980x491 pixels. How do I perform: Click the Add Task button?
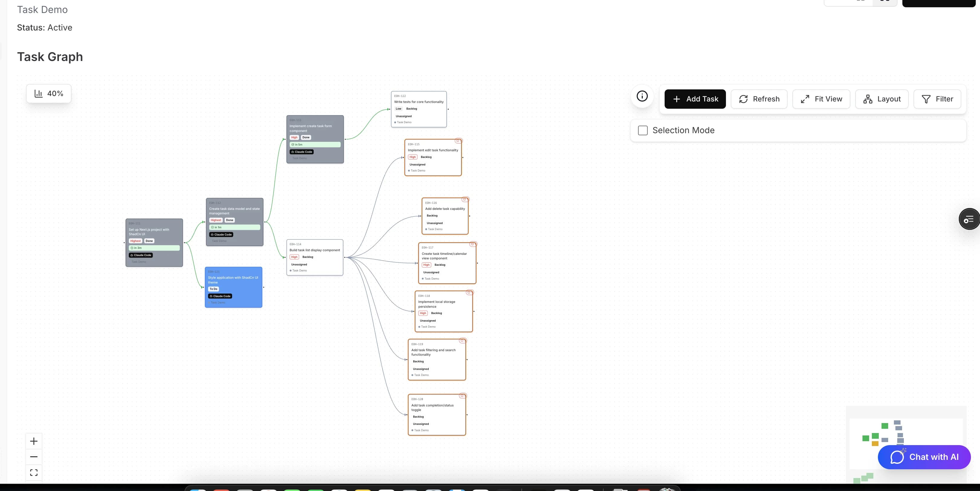click(695, 99)
